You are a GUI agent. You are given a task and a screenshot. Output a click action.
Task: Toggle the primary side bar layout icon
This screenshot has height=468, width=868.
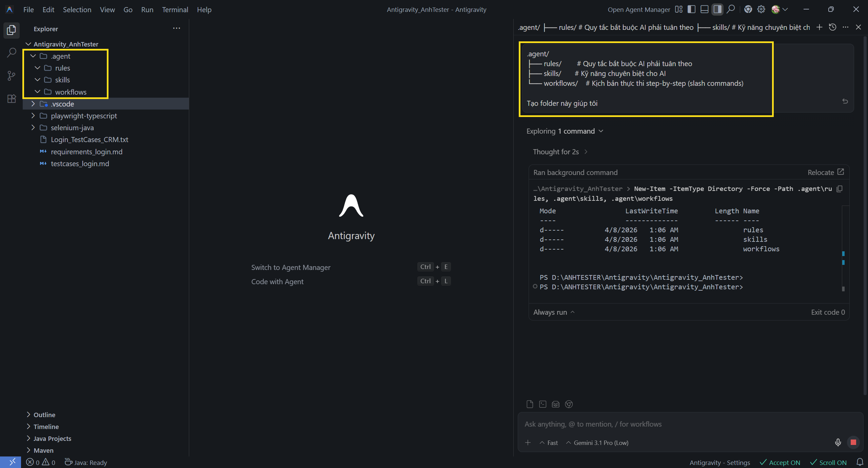[x=691, y=9]
